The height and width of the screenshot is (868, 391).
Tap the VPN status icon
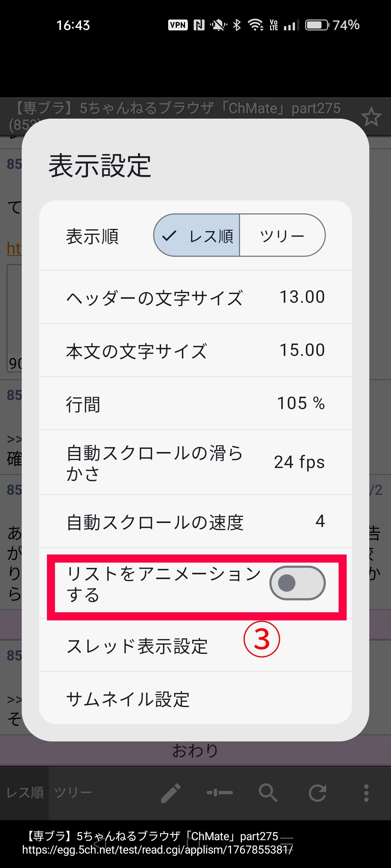pyautogui.click(x=178, y=25)
